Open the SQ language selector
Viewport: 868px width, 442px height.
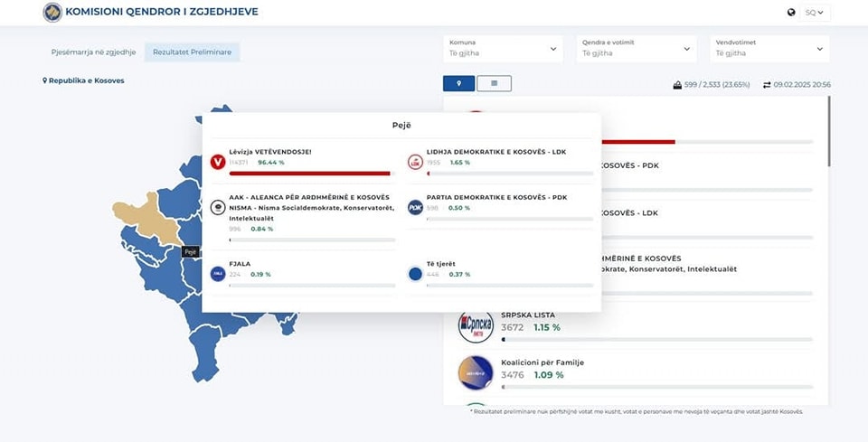tap(816, 13)
